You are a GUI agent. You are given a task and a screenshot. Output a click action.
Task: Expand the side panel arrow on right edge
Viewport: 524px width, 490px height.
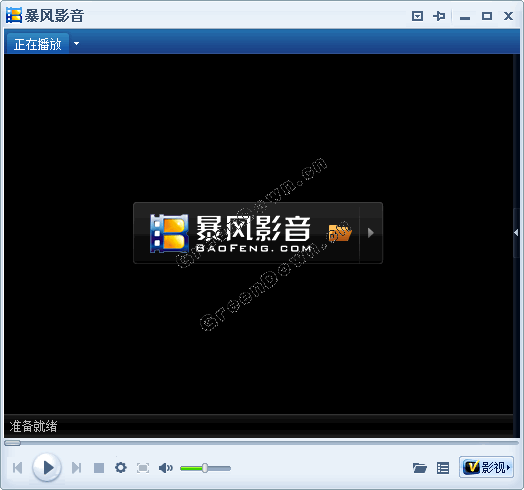click(516, 233)
